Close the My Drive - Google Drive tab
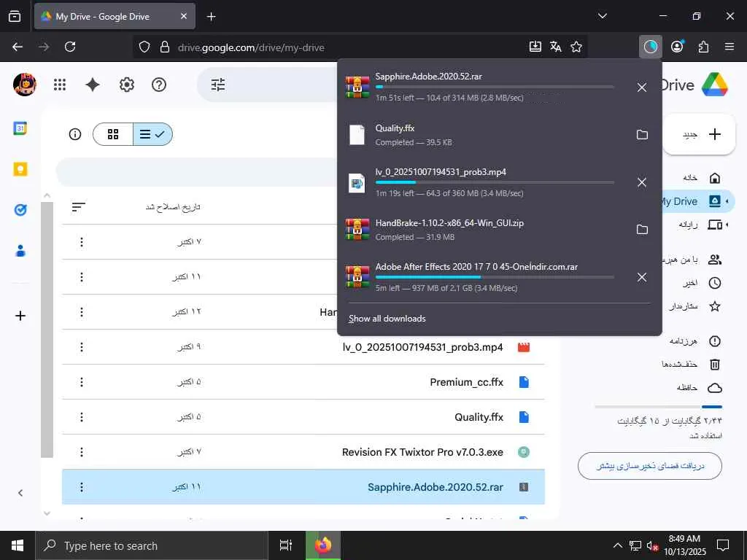Image resolution: width=747 pixels, height=560 pixels. [184, 16]
